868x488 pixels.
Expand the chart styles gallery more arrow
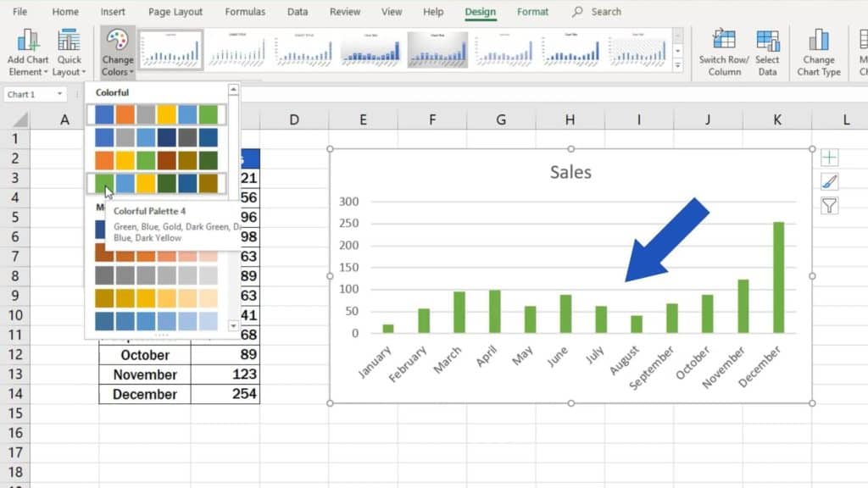point(677,64)
